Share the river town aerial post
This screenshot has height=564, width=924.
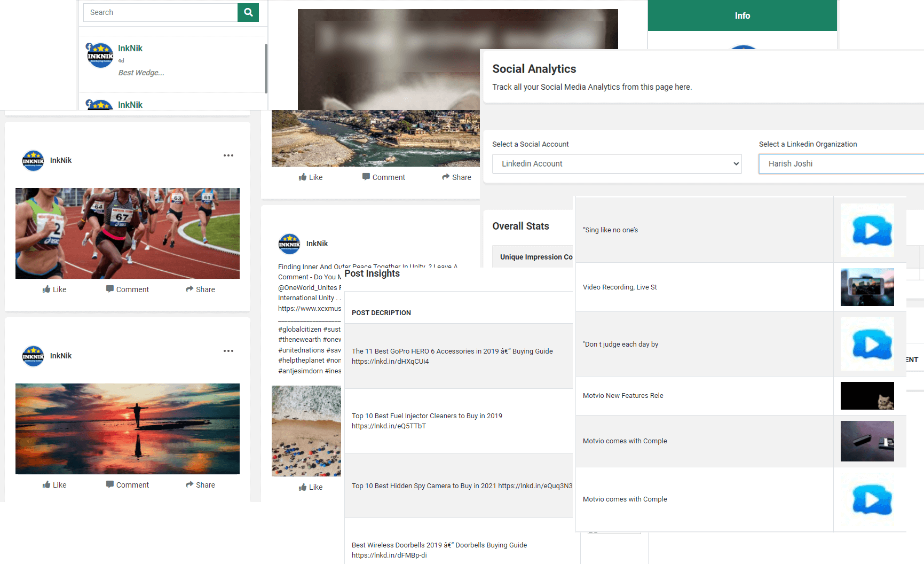tap(456, 177)
